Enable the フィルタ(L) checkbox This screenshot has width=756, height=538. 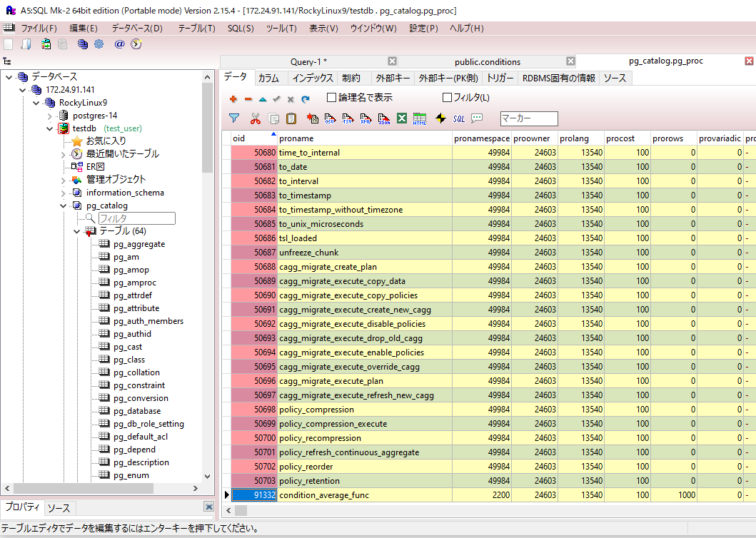click(x=447, y=97)
